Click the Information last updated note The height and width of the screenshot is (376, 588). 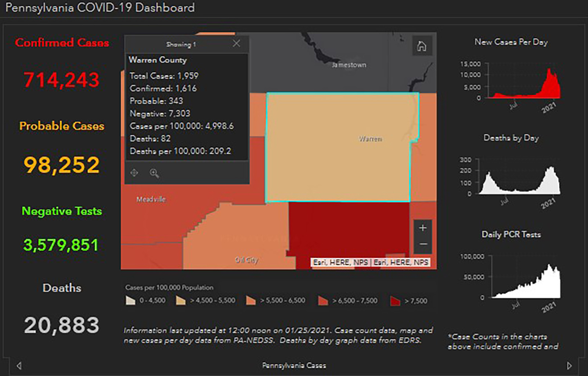click(278, 335)
